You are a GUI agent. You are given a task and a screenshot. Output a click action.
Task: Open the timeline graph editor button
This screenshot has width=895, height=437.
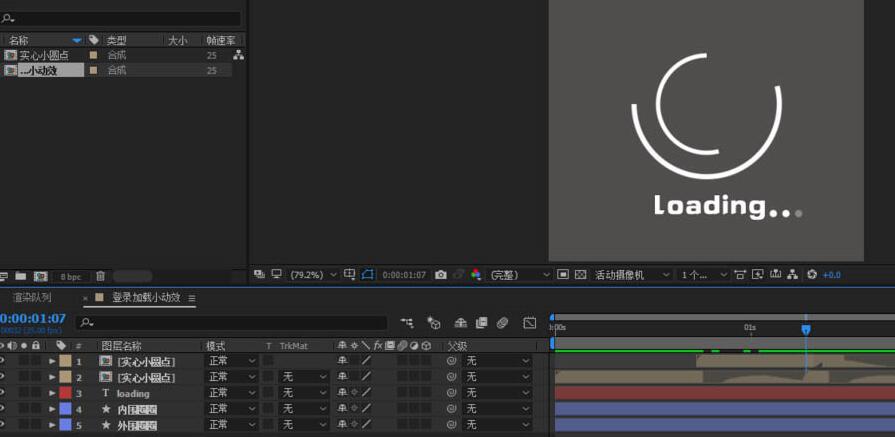(530, 323)
